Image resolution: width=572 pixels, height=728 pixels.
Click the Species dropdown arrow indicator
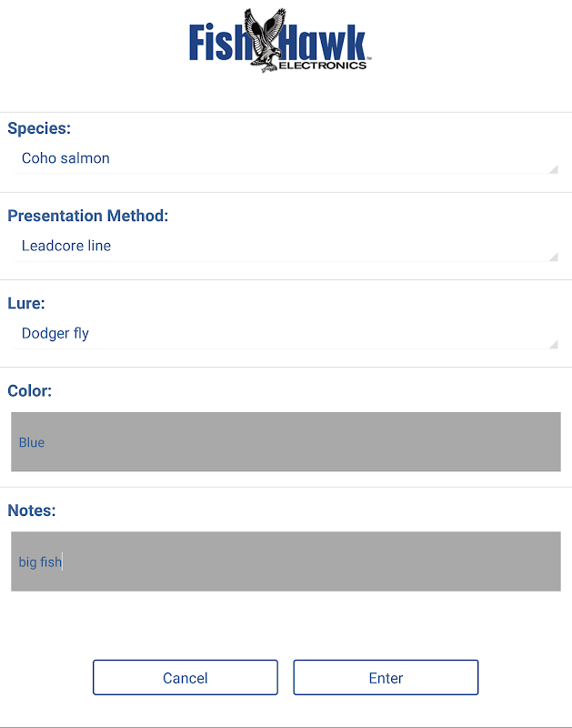point(553,168)
